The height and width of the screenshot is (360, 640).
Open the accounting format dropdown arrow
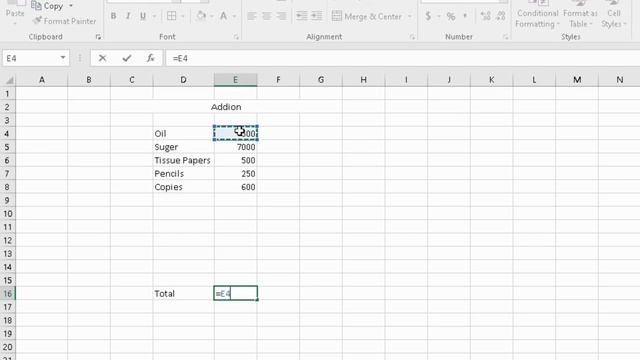tap(439, 16)
